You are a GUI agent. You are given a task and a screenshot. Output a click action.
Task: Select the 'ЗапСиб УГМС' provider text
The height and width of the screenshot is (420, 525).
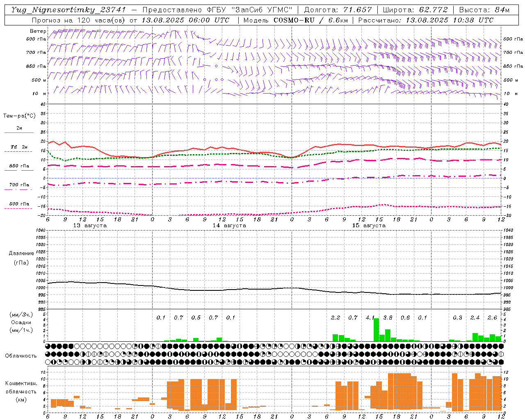(x=262, y=10)
